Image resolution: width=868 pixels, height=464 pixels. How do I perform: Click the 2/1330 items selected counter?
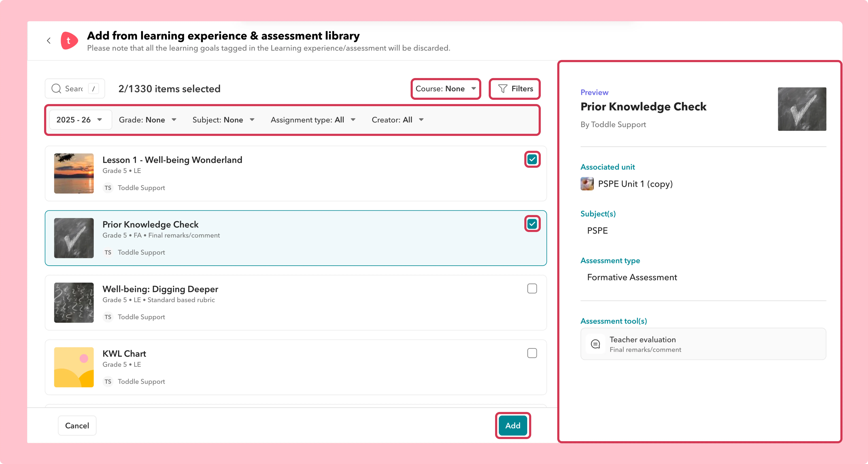(x=169, y=89)
